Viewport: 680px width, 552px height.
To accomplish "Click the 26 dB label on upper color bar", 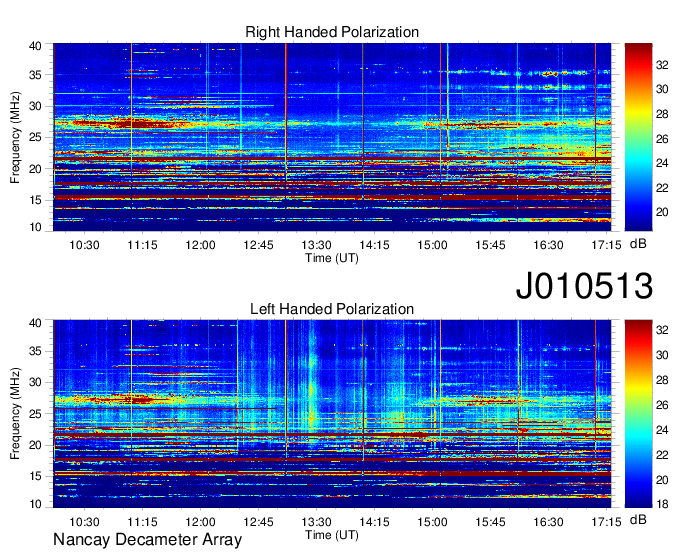I will [662, 139].
